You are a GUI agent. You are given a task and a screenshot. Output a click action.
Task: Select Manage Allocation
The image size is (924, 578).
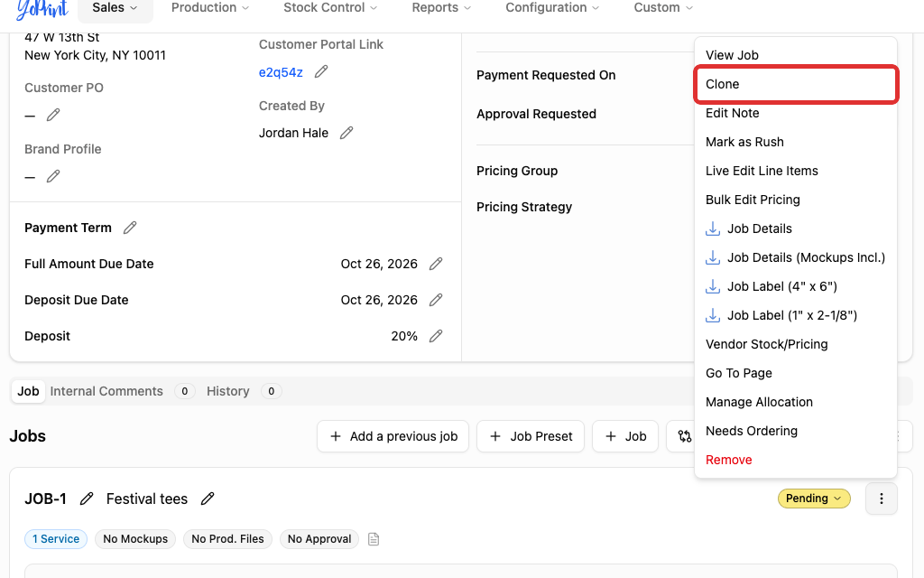[x=796, y=402]
